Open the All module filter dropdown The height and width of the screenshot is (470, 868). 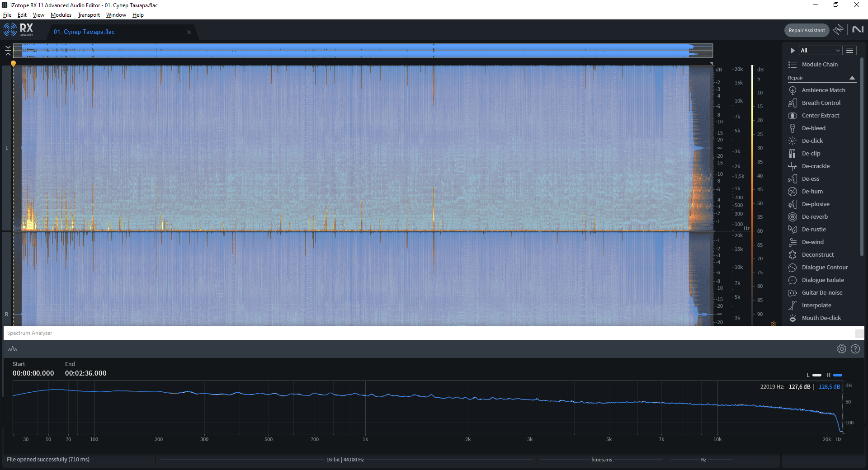820,51
